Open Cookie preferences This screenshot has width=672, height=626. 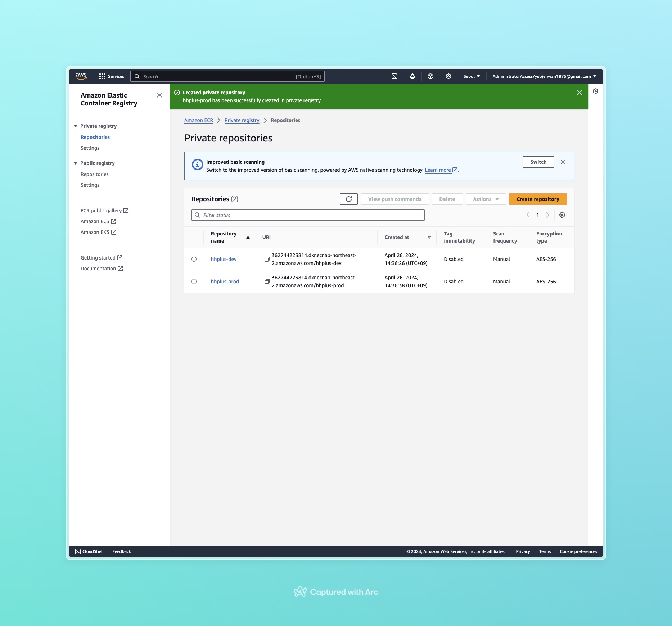point(578,551)
